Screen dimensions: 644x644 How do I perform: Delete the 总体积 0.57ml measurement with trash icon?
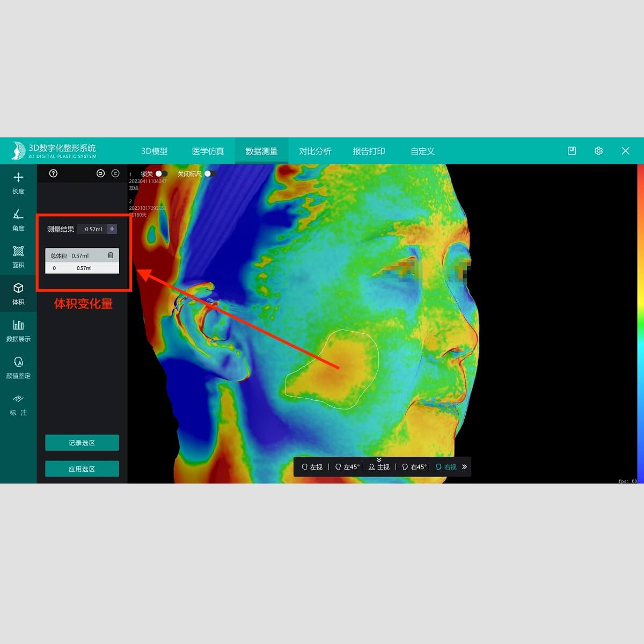111,255
